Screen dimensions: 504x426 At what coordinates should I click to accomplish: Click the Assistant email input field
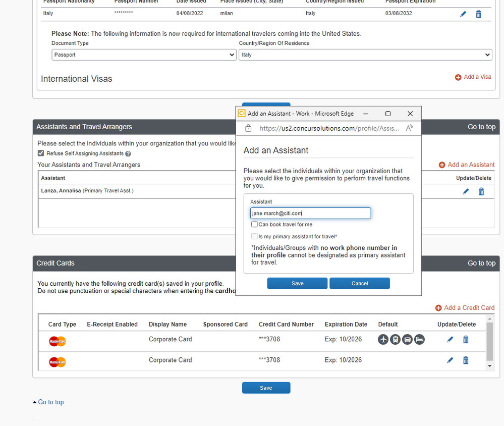[310, 213]
